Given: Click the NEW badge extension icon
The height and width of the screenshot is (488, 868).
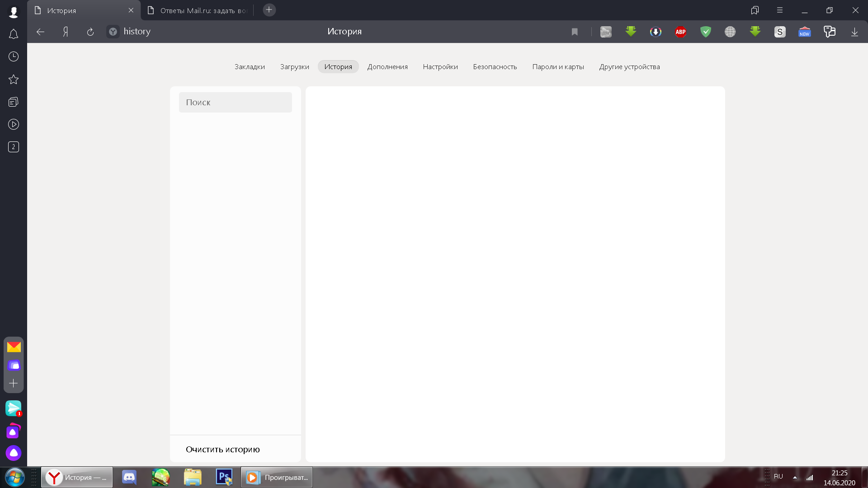Looking at the screenshot, I should 805,32.
